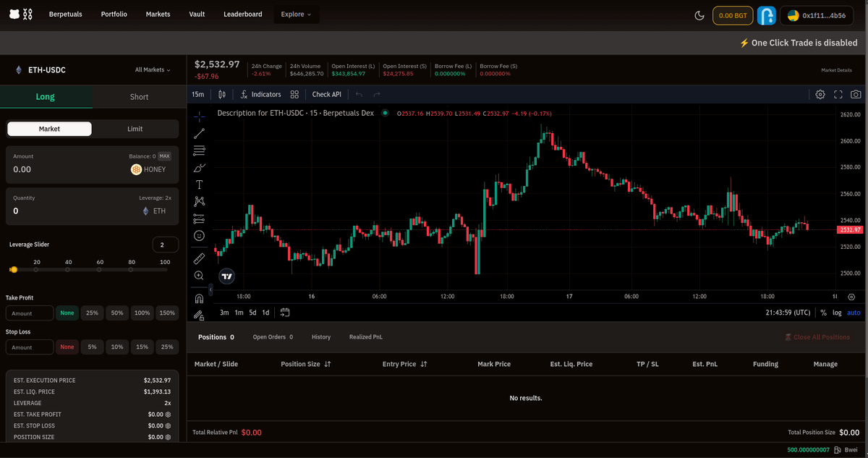Go to Markets in top navigation
The width and height of the screenshot is (868, 458).
(158, 14)
